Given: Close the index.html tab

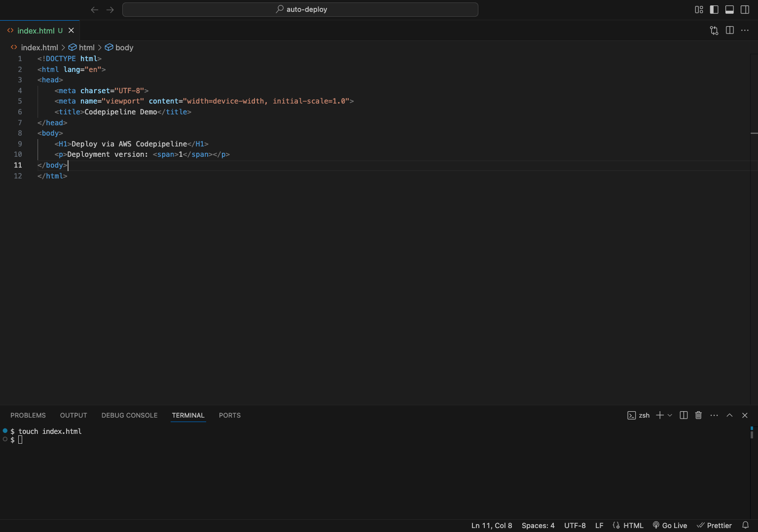Looking at the screenshot, I should click(x=71, y=31).
